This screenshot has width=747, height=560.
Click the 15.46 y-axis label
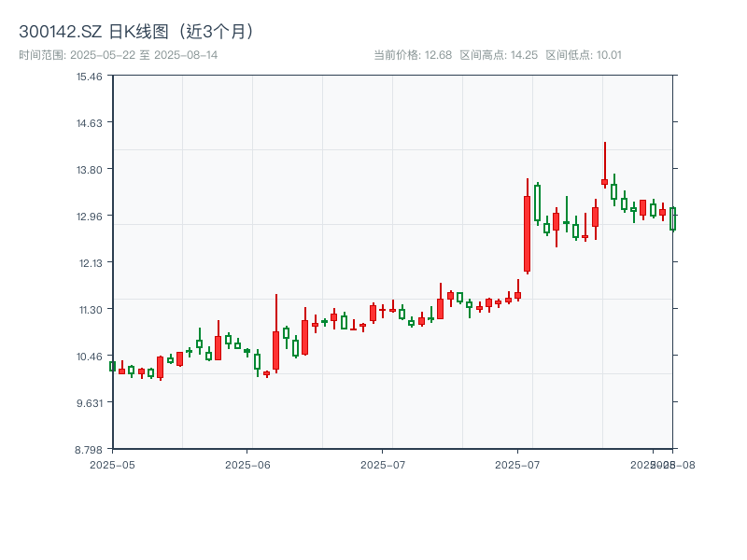click(90, 79)
